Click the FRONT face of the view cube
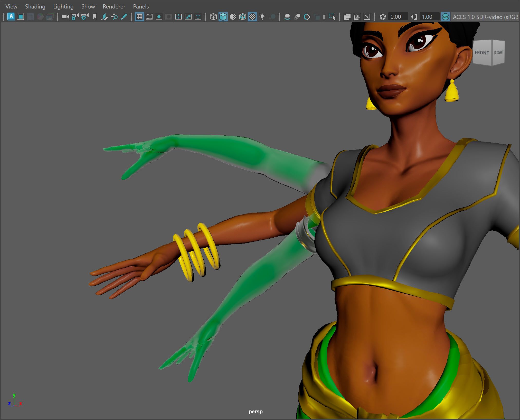 [482, 53]
